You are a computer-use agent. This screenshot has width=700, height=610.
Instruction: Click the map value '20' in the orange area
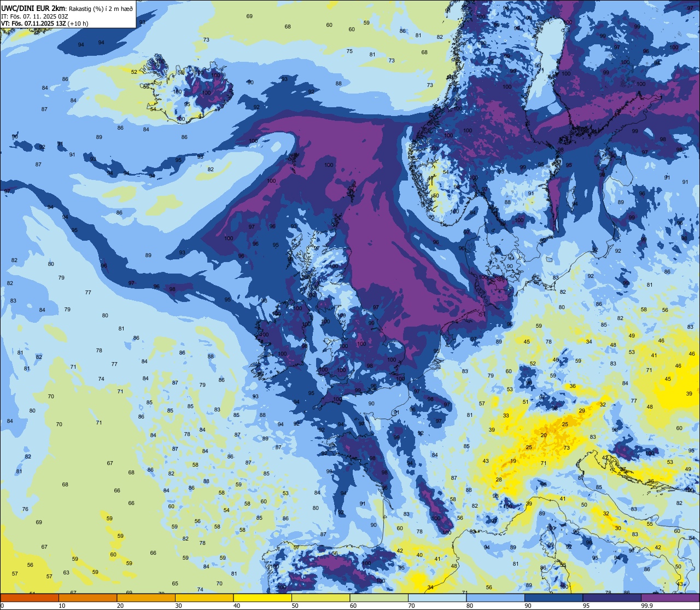click(544, 435)
